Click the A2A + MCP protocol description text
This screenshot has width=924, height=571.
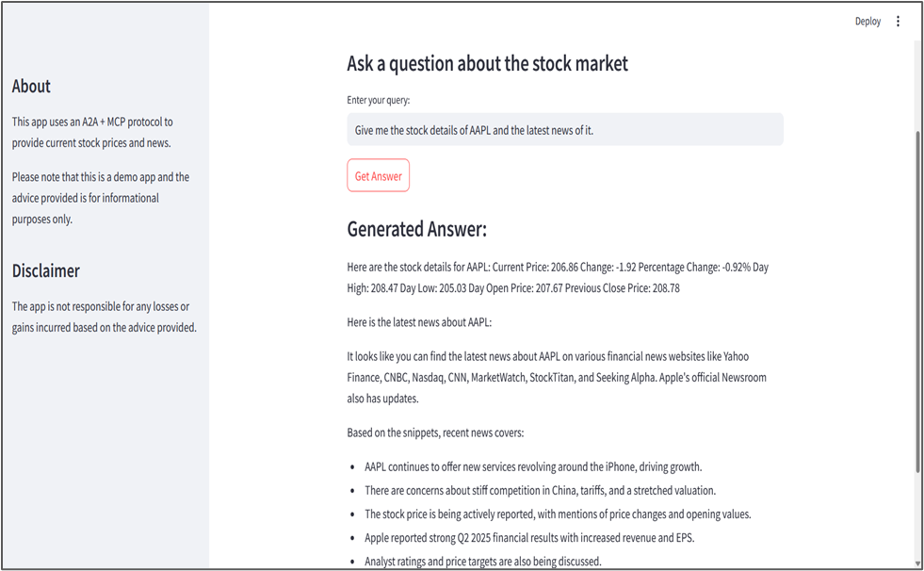[x=92, y=132]
